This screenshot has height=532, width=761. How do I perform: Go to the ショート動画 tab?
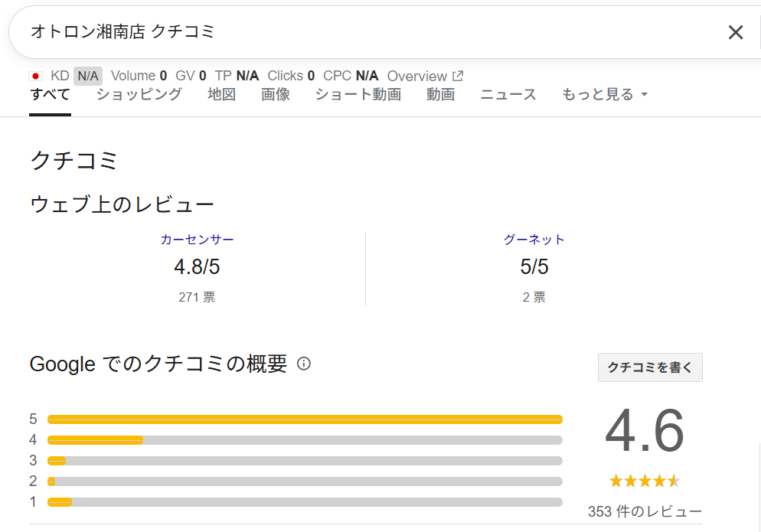point(358,95)
